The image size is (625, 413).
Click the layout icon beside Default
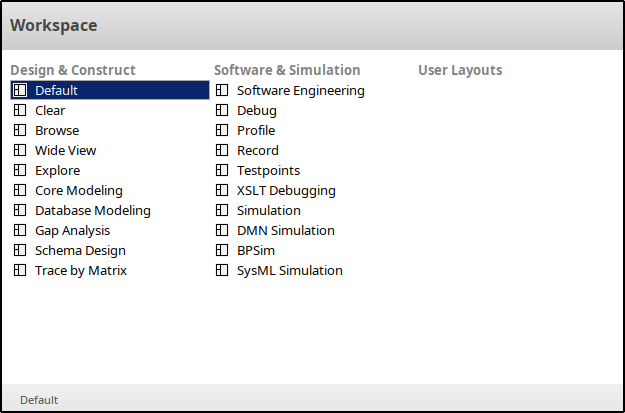pos(20,90)
